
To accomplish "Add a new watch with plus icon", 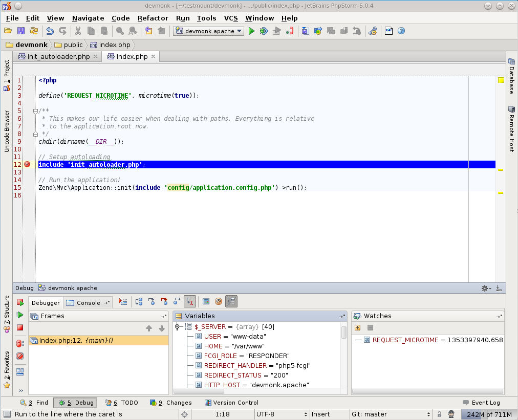I will [357, 328].
